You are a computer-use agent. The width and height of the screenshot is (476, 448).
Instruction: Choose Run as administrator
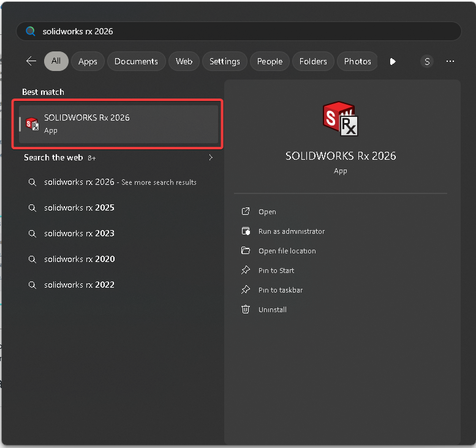[292, 231]
